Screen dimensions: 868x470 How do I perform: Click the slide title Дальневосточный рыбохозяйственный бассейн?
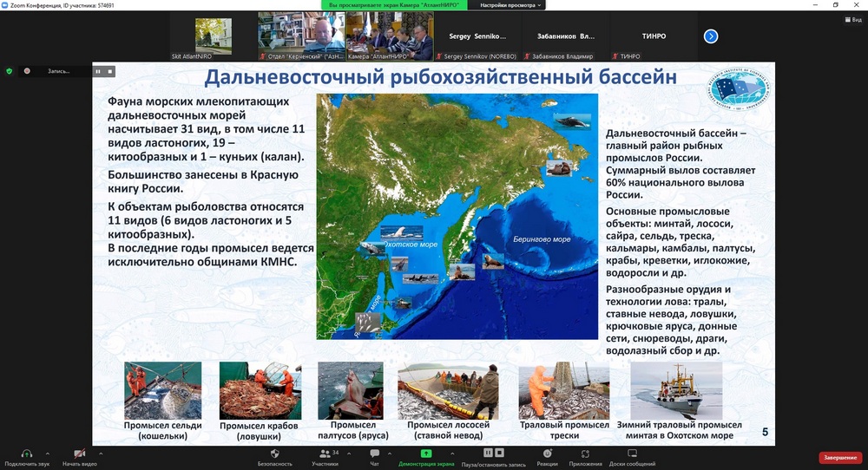coord(440,76)
